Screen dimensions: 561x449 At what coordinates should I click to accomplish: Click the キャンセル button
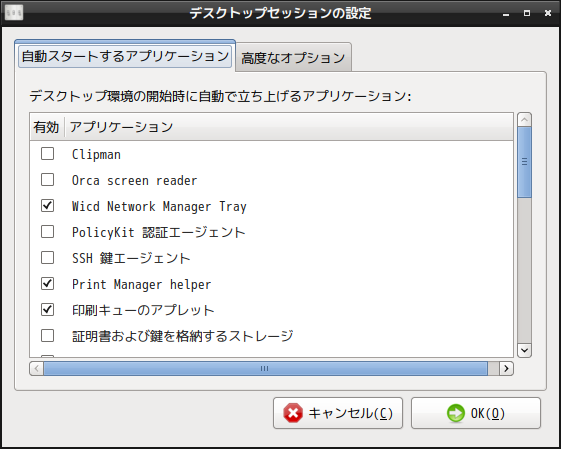[338, 413]
